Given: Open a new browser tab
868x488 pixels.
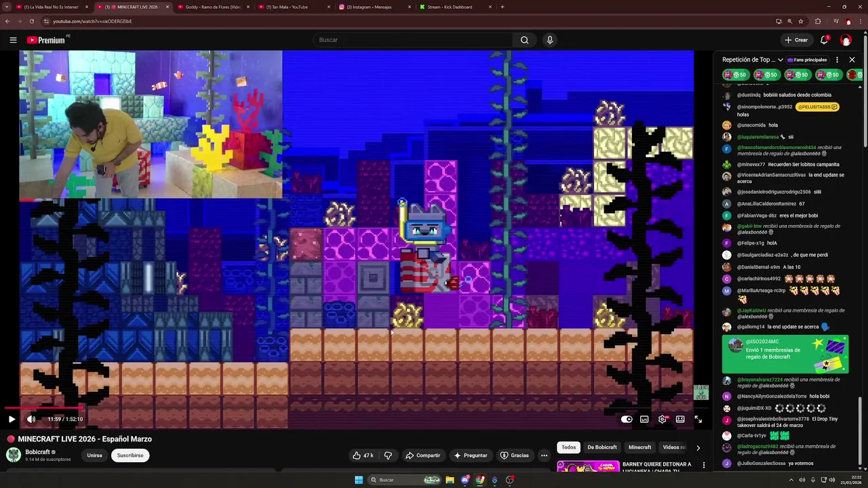Looking at the screenshot, I should tap(502, 7).
